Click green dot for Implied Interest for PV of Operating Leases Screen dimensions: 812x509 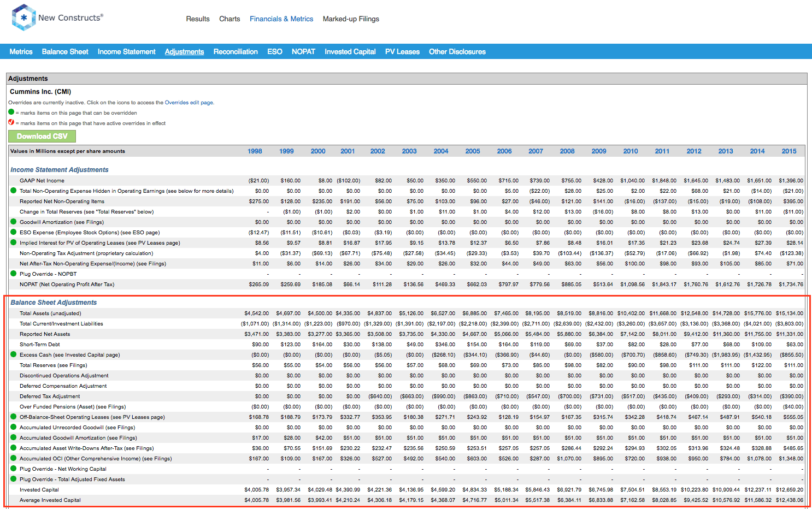click(14, 242)
